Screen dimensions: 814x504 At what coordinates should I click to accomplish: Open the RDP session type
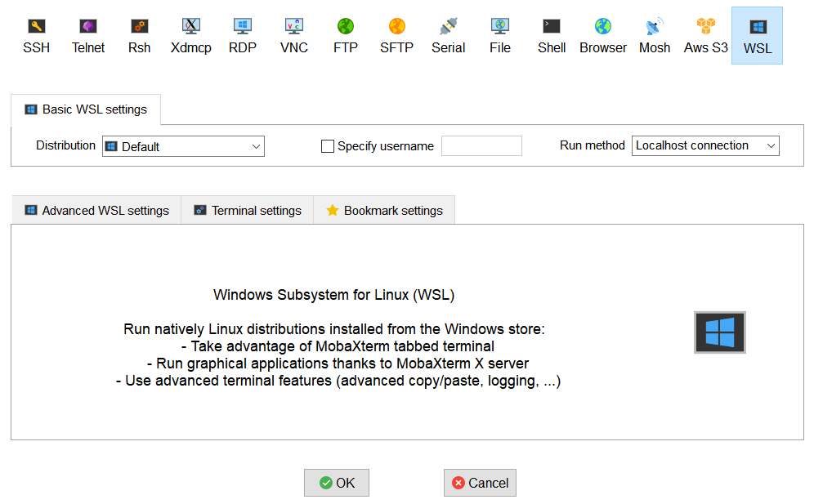click(x=243, y=35)
